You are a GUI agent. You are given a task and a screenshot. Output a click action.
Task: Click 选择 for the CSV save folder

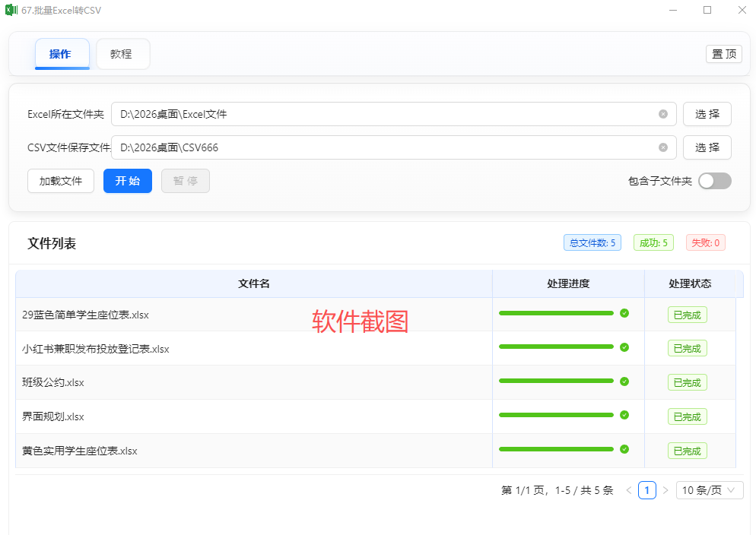click(x=707, y=147)
